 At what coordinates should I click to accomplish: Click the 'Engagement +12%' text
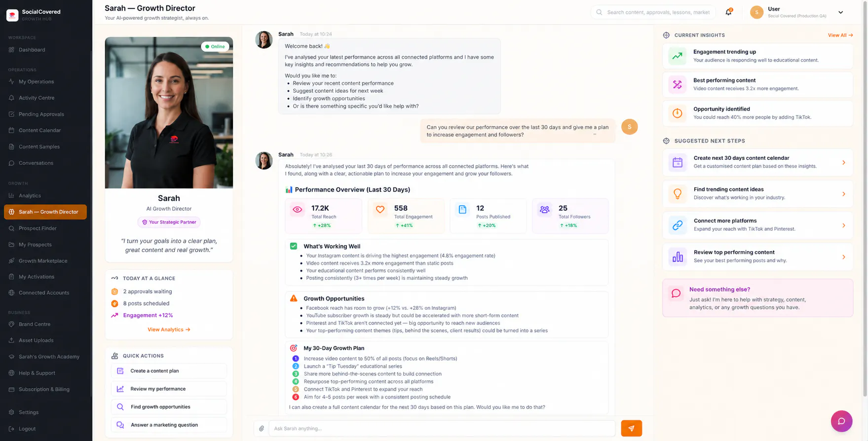(148, 315)
